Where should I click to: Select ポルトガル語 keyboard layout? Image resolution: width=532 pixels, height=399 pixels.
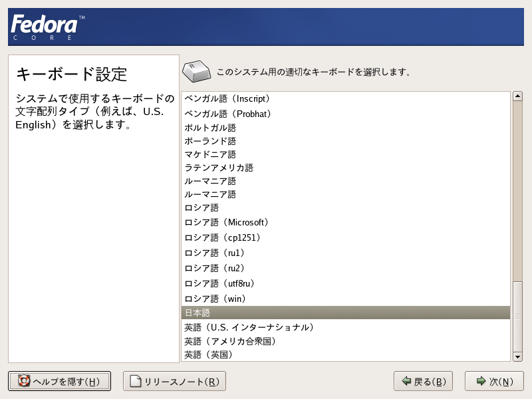[x=345, y=128]
